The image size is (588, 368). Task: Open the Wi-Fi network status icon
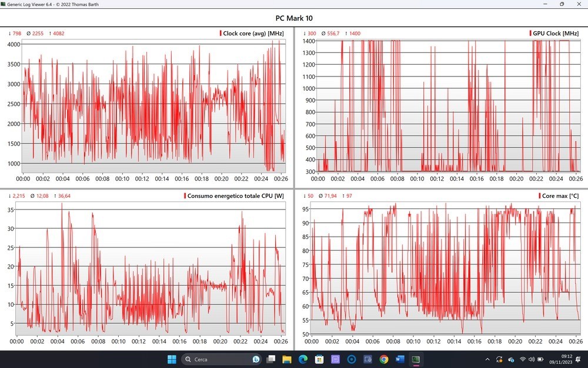click(x=522, y=359)
